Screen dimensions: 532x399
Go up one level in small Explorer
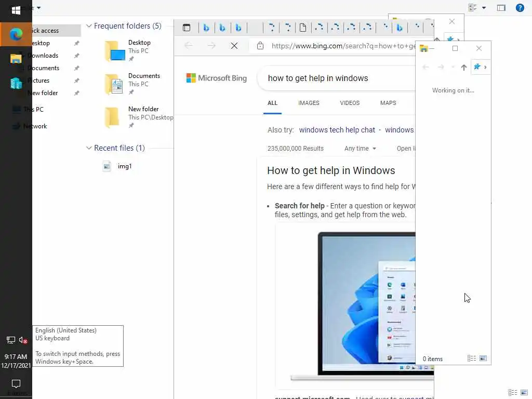tap(463, 67)
